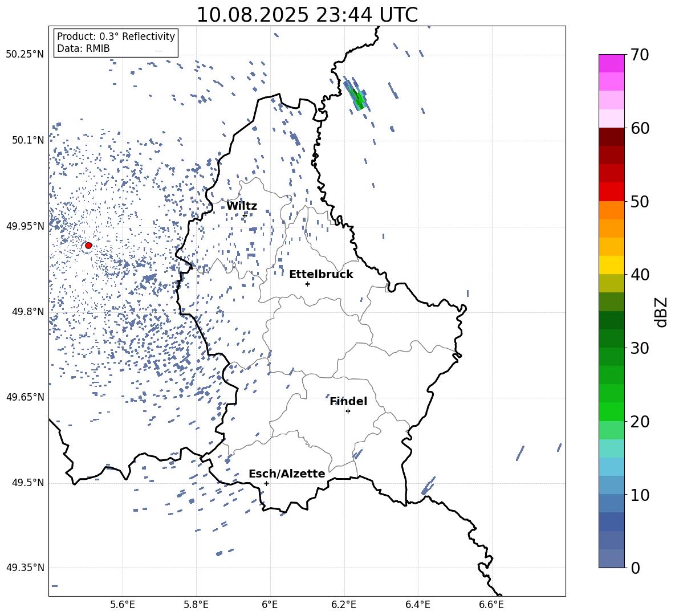675x616 pixels.
Task: Click the dBZ colorbar axis label
Action: [662, 312]
